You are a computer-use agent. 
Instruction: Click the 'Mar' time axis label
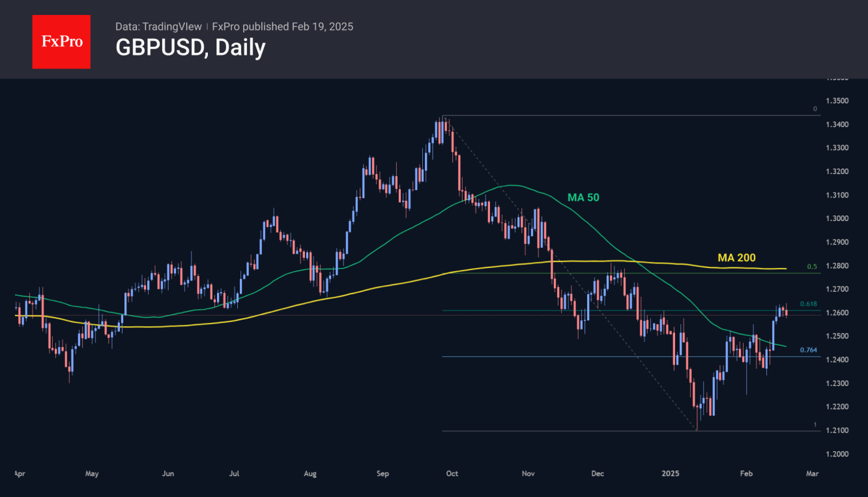point(811,474)
